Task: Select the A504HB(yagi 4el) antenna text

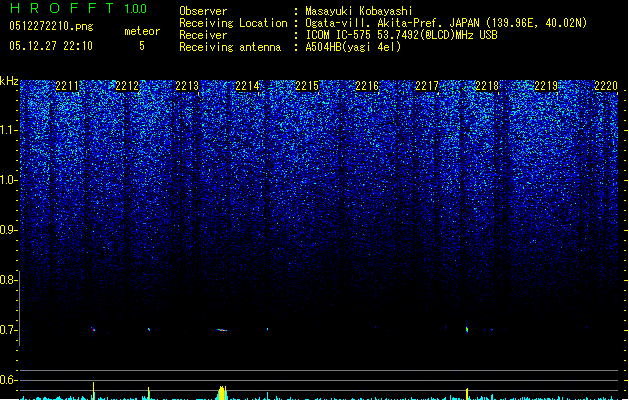Action: [x=353, y=47]
